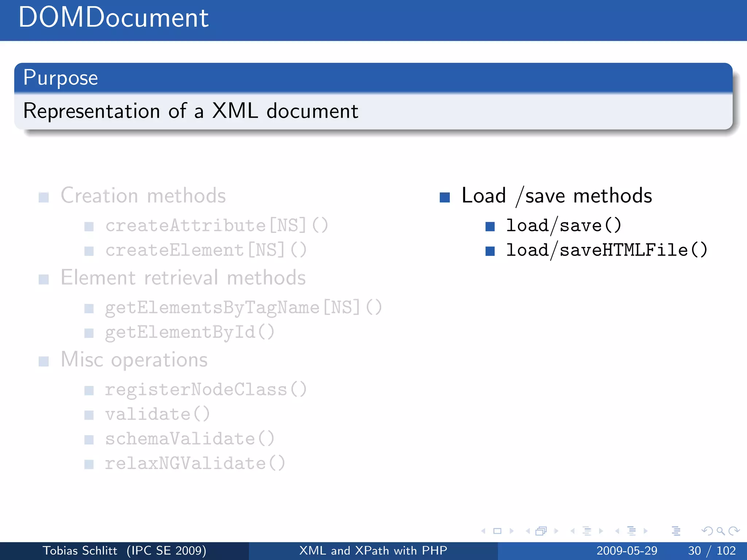Click the stacked frames navigation icon
747x560 pixels.
point(541,531)
